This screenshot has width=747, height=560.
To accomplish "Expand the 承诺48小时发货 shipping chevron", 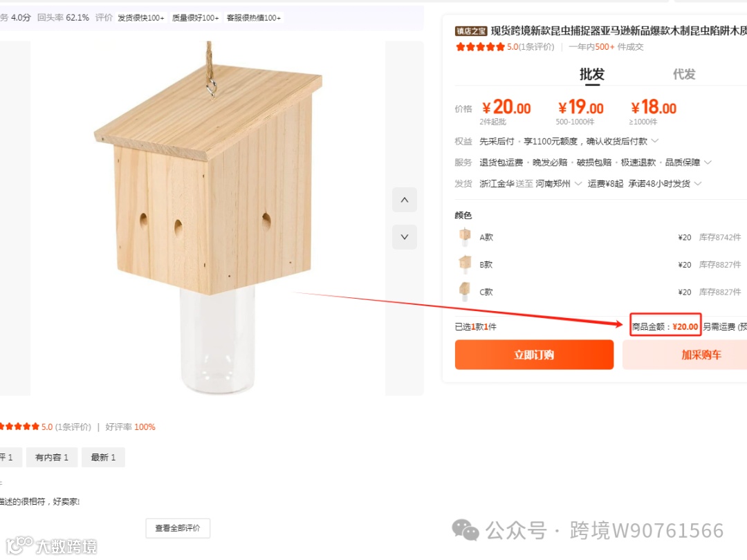I will pos(698,184).
